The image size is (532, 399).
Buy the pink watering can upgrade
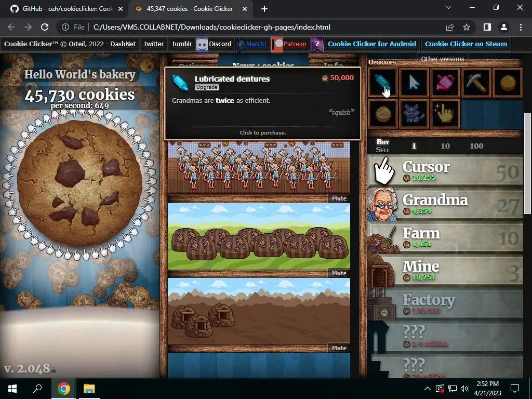click(x=445, y=82)
